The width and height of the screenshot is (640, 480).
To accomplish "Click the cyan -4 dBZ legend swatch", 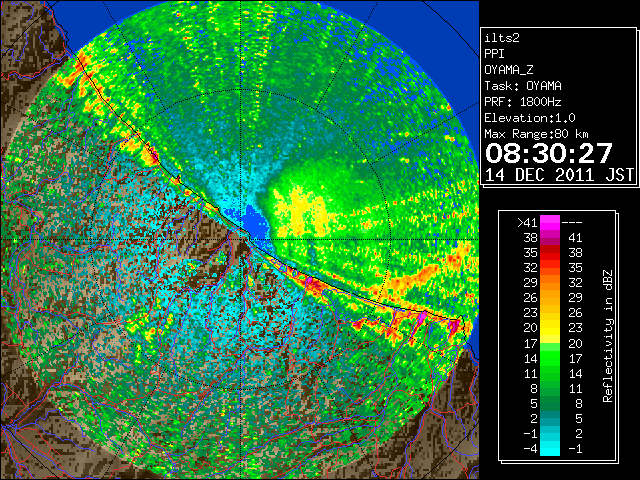I will [x=550, y=448].
